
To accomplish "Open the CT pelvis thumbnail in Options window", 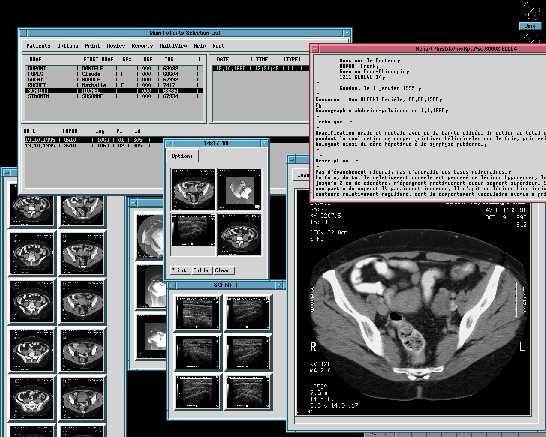I will (193, 189).
